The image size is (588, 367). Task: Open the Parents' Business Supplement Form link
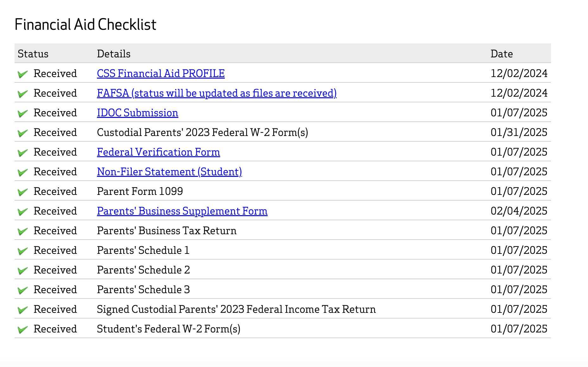pyautogui.click(x=182, y=211)
